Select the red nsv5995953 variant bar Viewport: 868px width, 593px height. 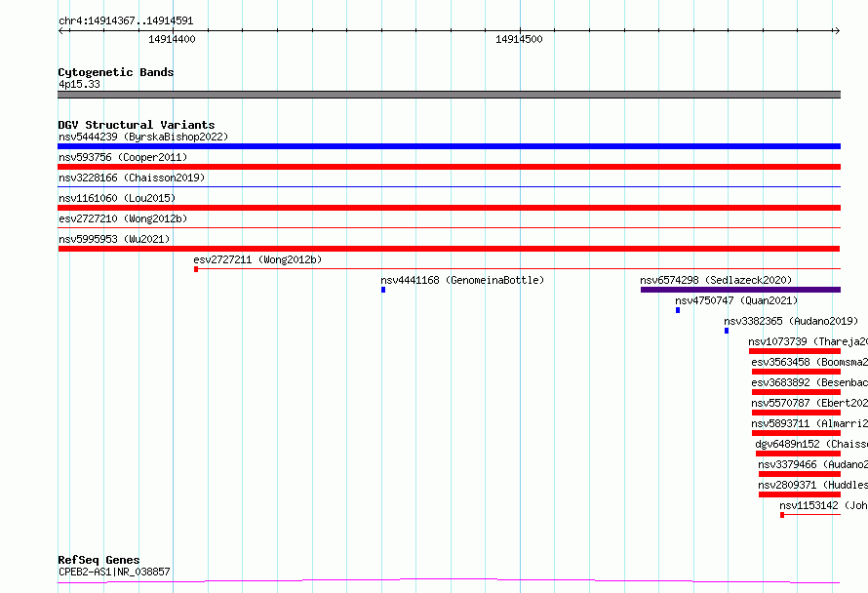449,249
